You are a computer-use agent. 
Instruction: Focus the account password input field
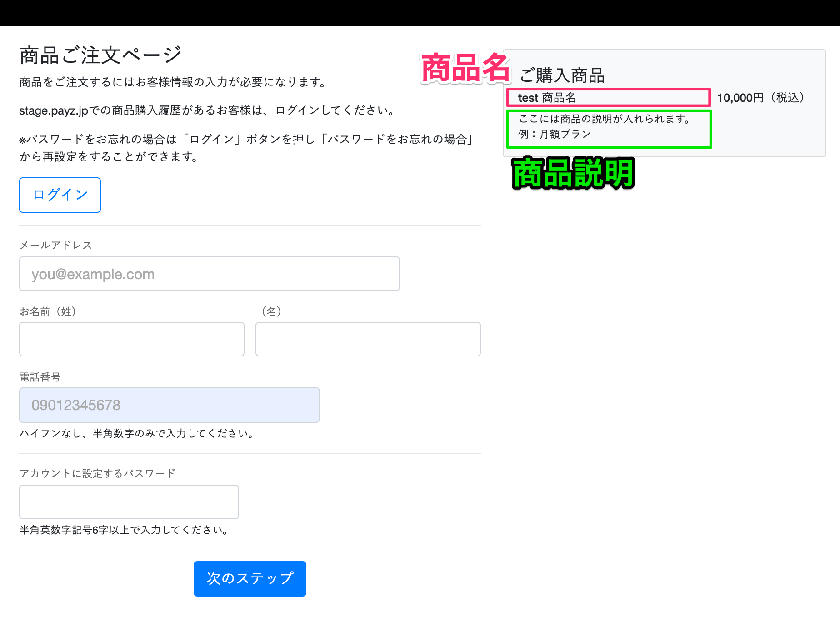pyautogui.click(x=129, y=502)
